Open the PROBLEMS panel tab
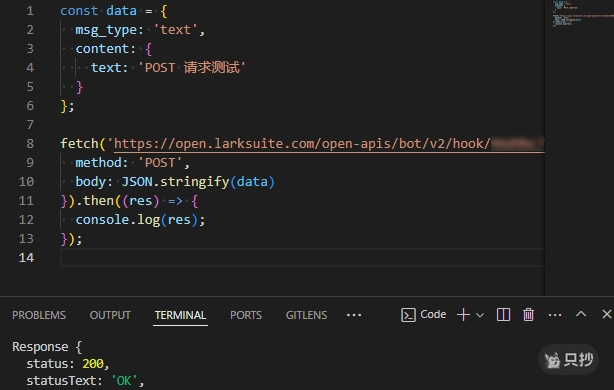 pos(39,315)
